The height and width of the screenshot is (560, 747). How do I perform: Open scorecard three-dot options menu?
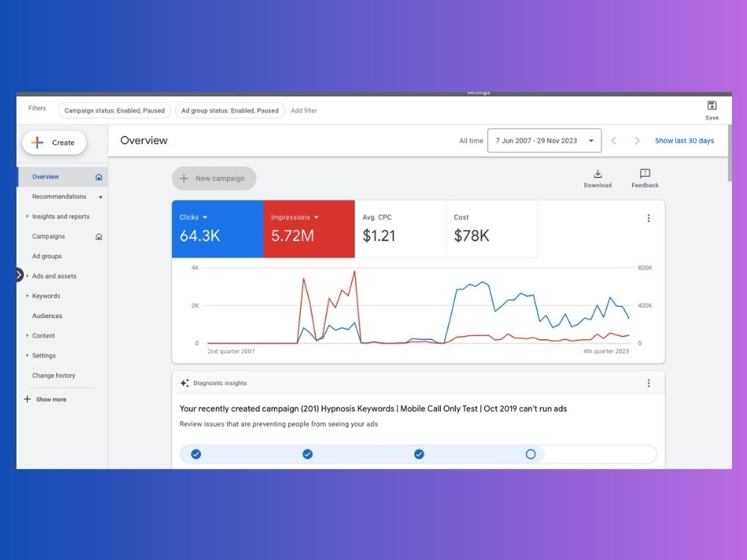coord(648,218)
